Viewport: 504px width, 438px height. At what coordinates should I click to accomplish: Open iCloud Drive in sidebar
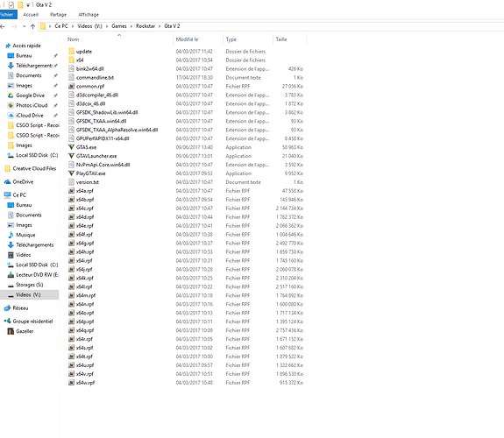pyautogui.click(x=30, y=116)
